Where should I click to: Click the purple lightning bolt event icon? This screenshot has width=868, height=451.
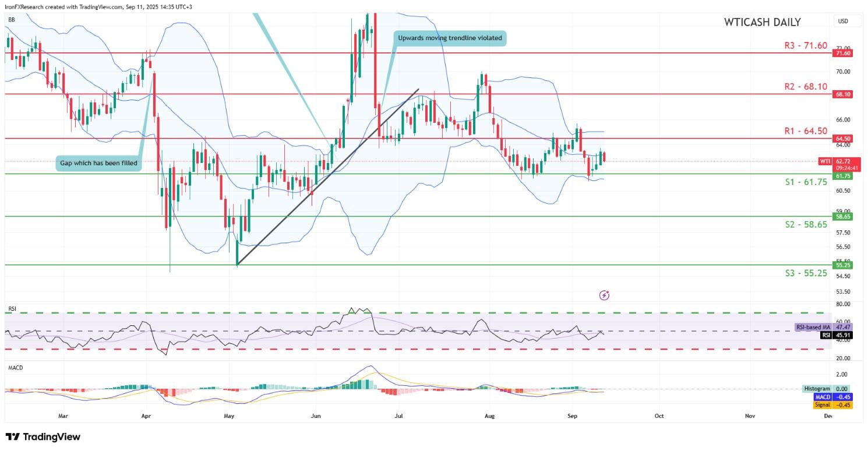(x=604, y=295)
